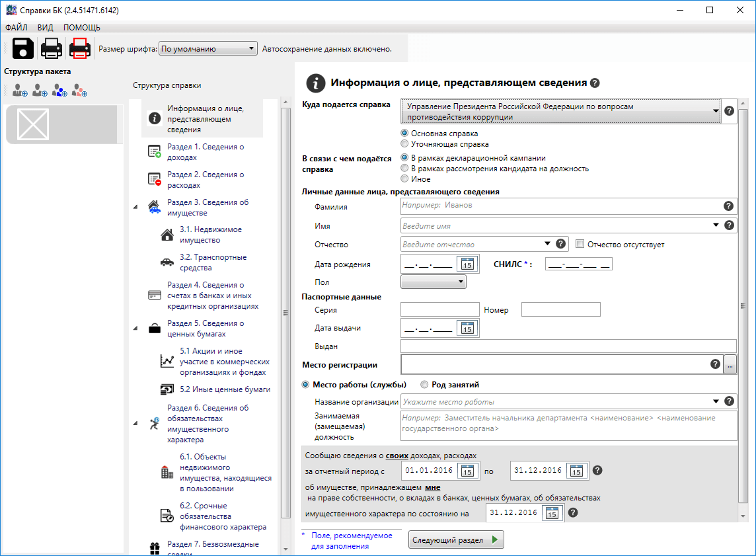Collapse the Раздел 3 tree expander arrow
The image size is (756, 556).
[135, 207]
